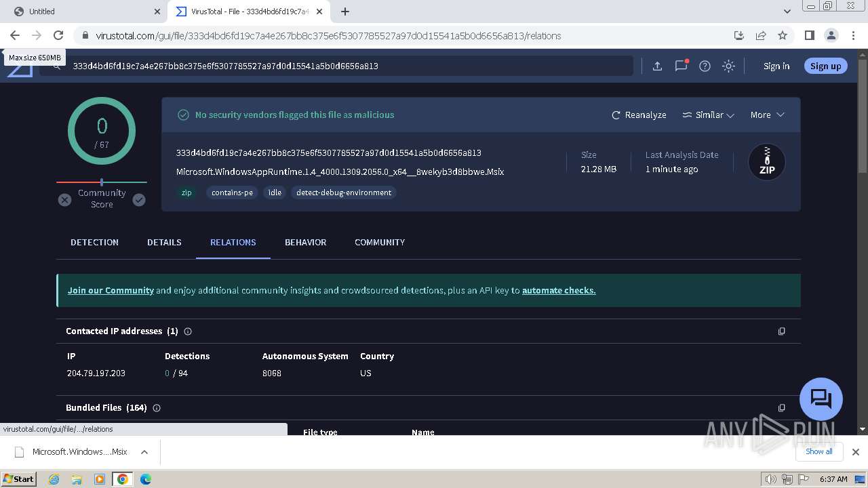The width and height of the screenshot is (868, 488).
Task: Click the browser back arrow
Action: point(15,35)
